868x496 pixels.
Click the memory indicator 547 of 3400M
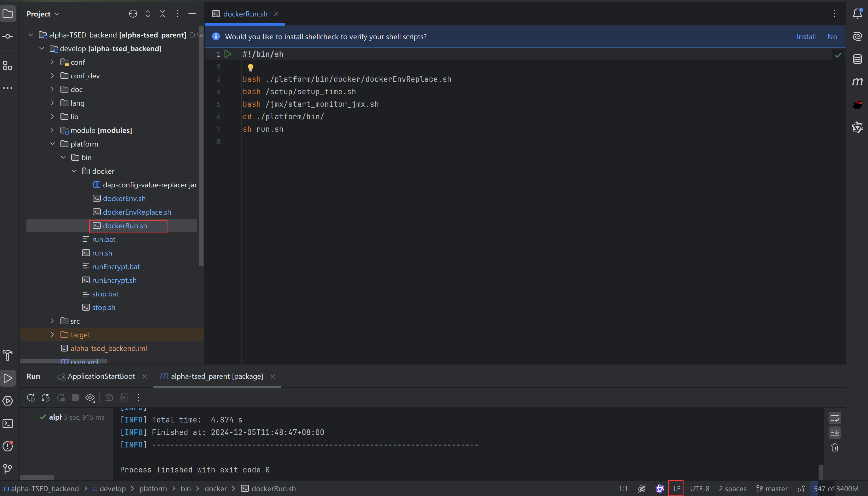tap(836, 489)
